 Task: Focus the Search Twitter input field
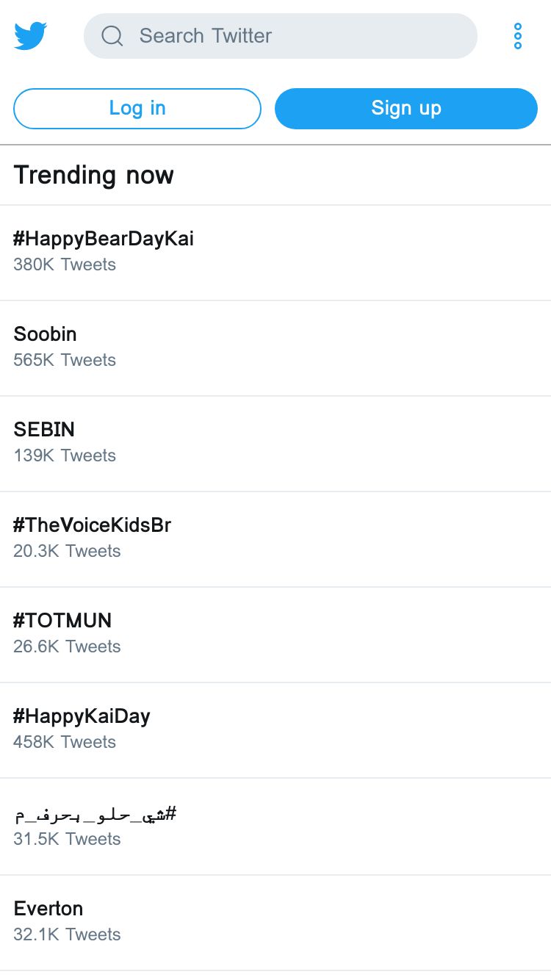coord(294,36)
